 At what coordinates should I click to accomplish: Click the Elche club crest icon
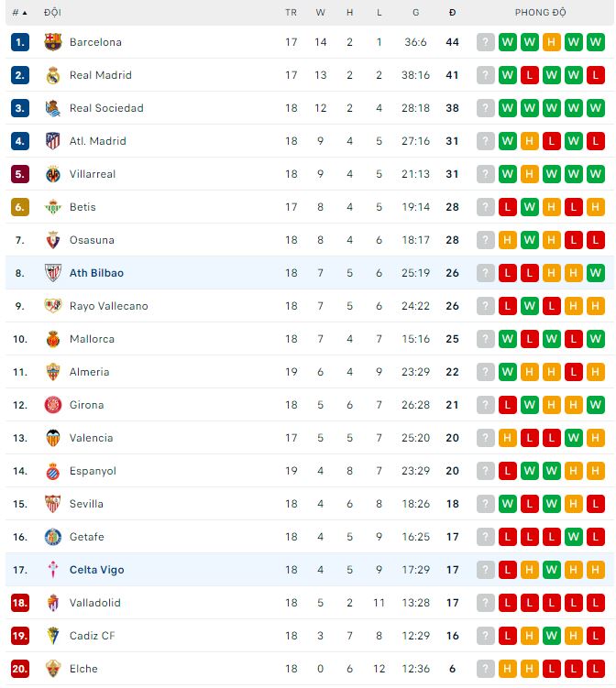[53, 669]
